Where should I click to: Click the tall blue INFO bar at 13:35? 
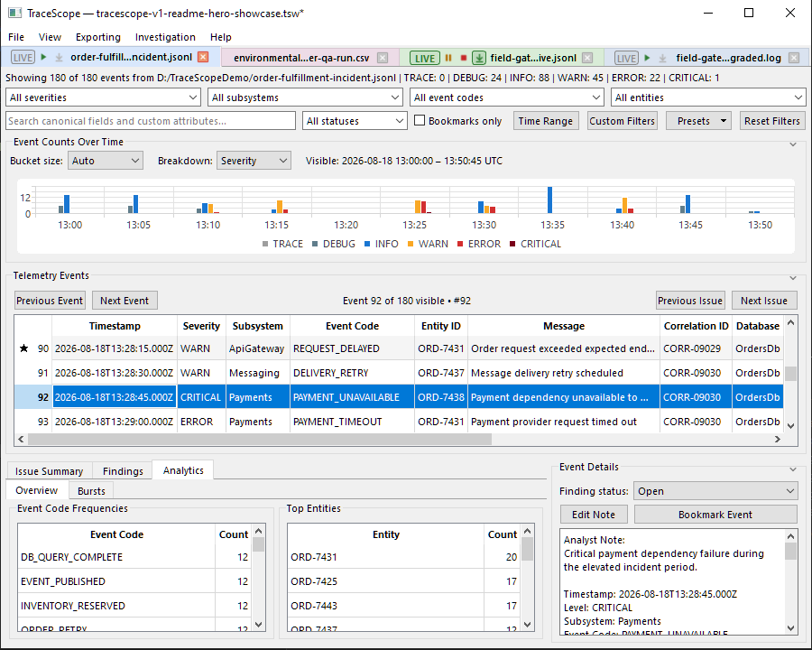tap(550, 200)
